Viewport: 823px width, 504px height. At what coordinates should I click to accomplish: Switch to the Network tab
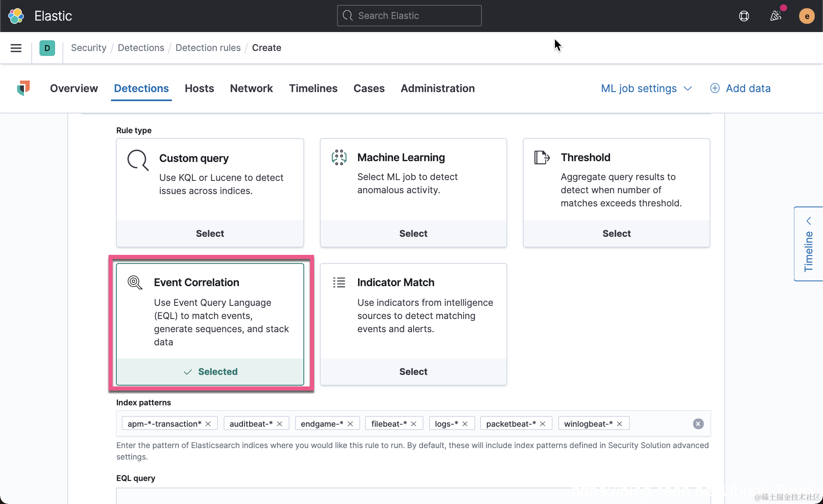click(x=251, y=88)
